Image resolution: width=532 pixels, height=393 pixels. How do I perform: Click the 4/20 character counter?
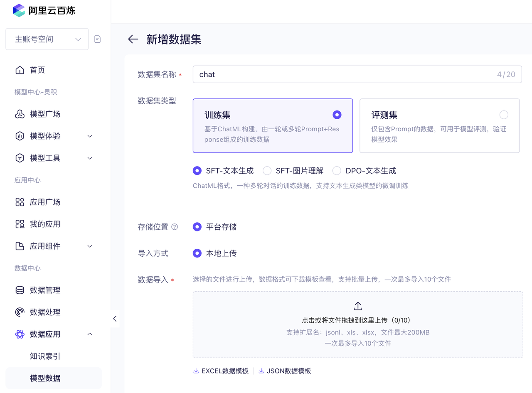506,74
